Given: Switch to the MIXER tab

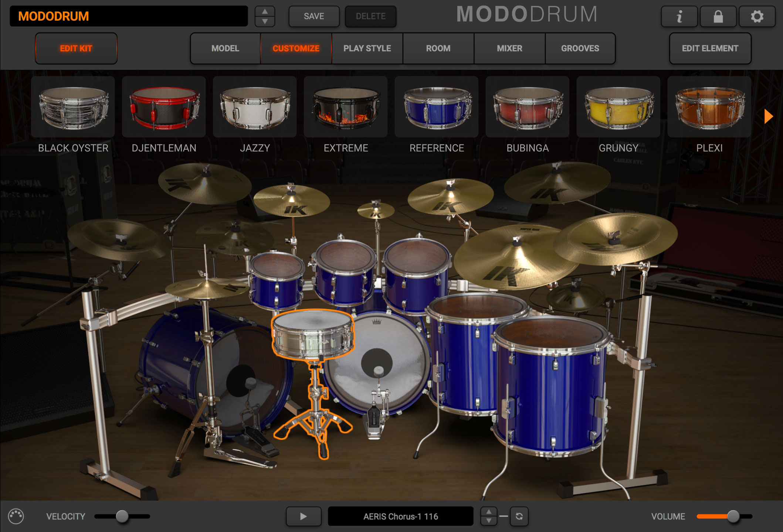Looking at the screenshot, I should [x=509, y=48].
